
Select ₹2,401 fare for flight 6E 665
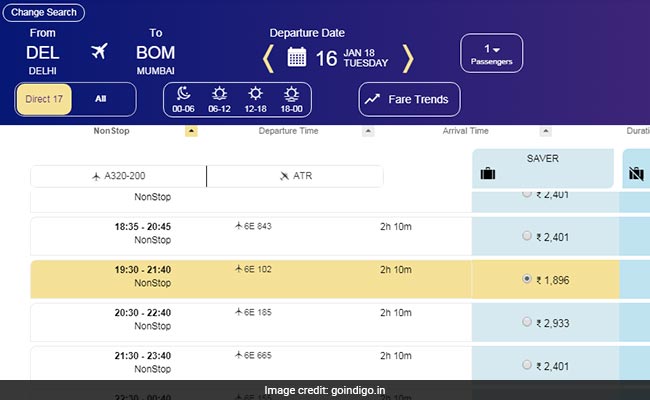click(x=527, y=365)
